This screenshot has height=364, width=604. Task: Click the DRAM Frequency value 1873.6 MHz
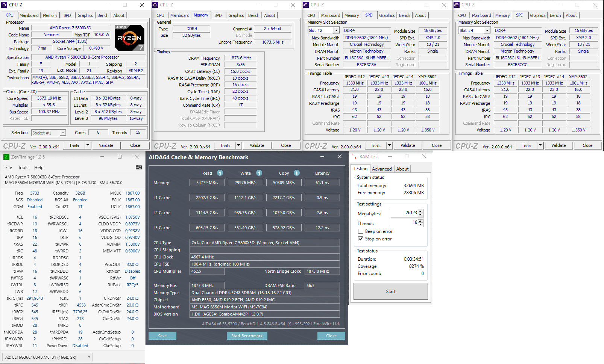click(241, 58)
